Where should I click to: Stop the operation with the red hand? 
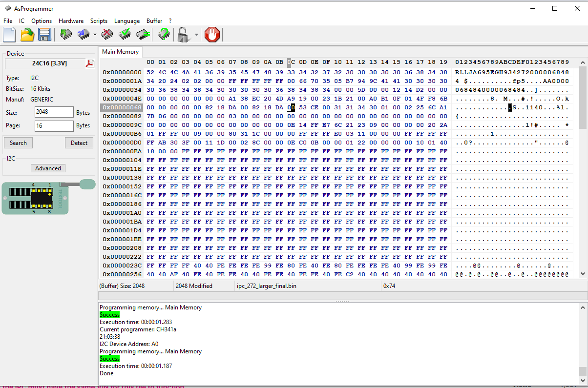pos(212,35)
